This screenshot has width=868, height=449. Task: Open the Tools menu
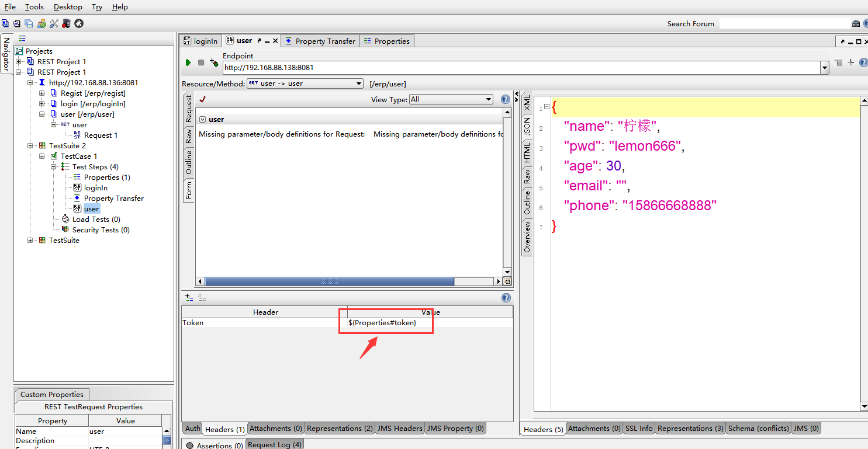click(34, 7)
